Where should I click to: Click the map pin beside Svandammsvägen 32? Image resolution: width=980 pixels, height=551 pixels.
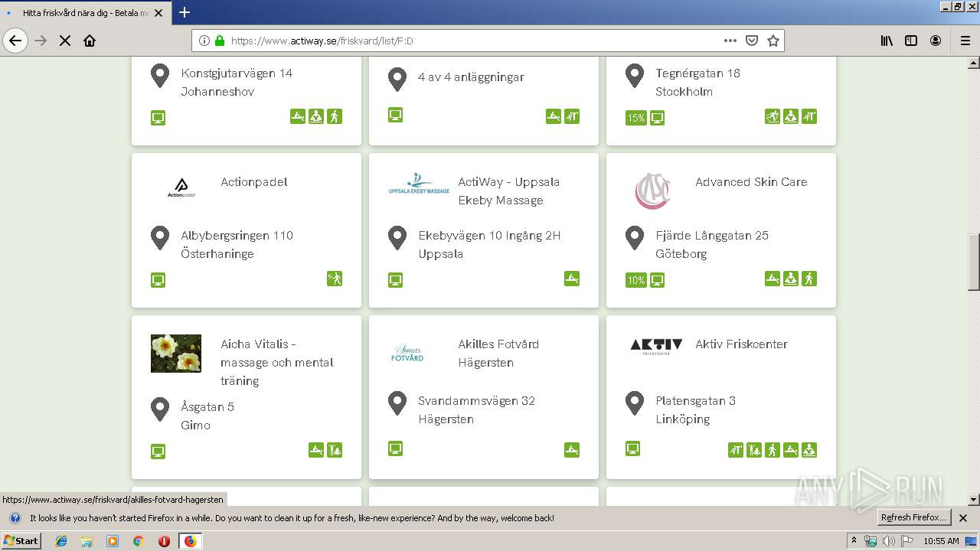pyautogui.click(x=397, y=403)
